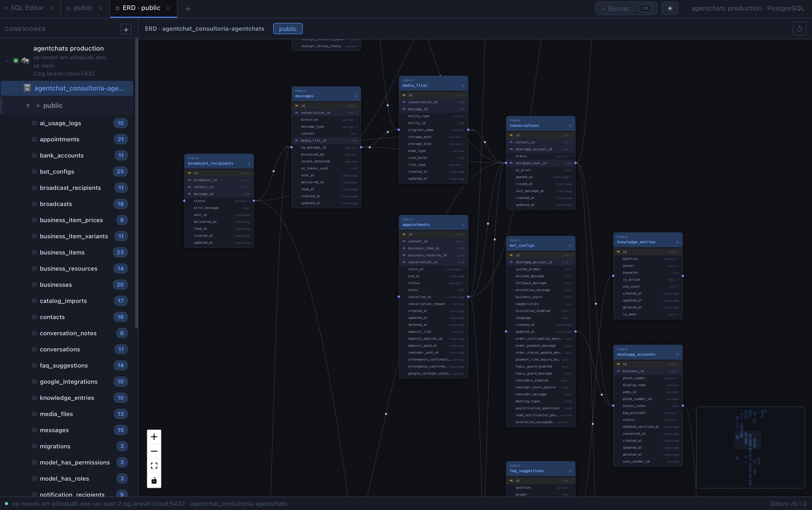812x510 pixels.
Task: Open the migrations table
Action: 67,446
